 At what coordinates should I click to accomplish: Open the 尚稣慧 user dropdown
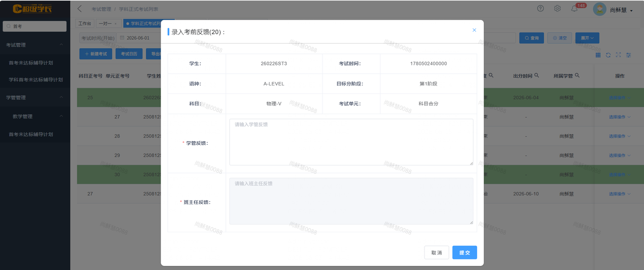[613, 9]
